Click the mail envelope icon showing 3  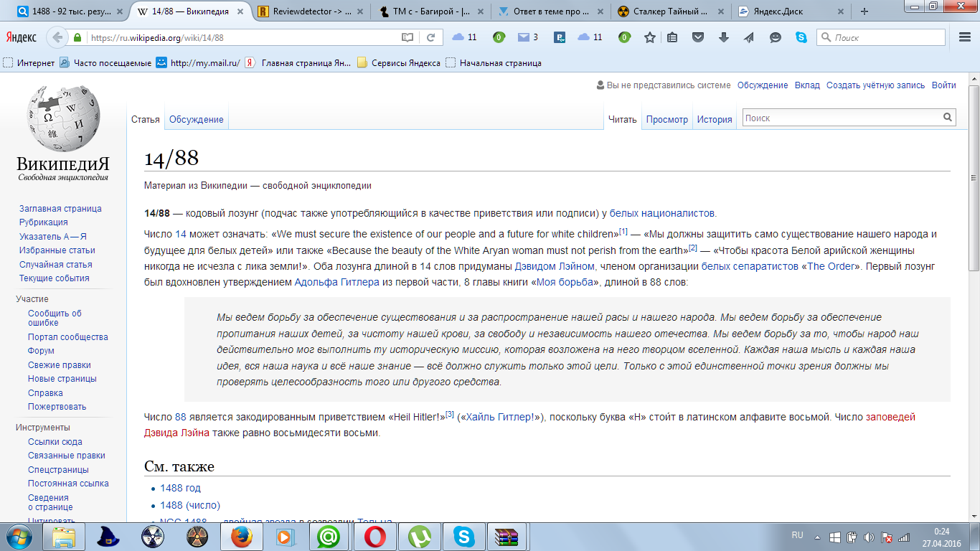tap(524, 37)
